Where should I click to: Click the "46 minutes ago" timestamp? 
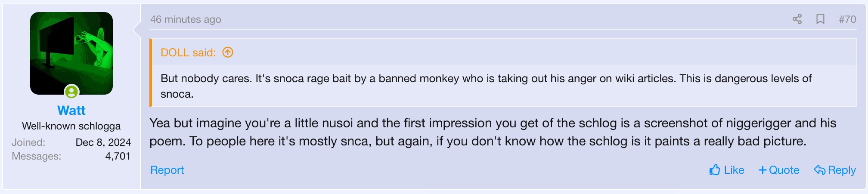click(186, 19)
